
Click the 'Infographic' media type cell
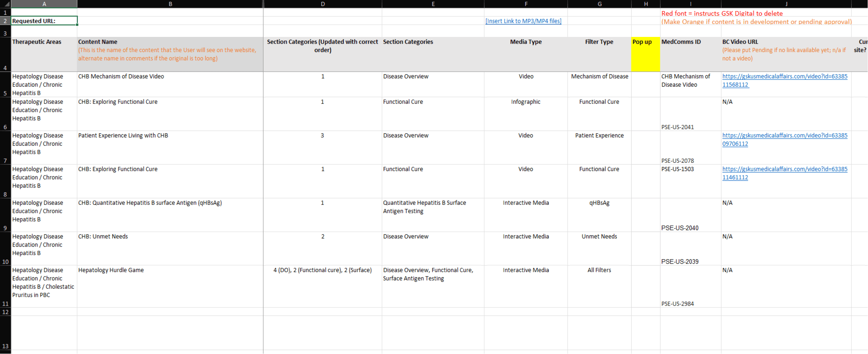526,114
